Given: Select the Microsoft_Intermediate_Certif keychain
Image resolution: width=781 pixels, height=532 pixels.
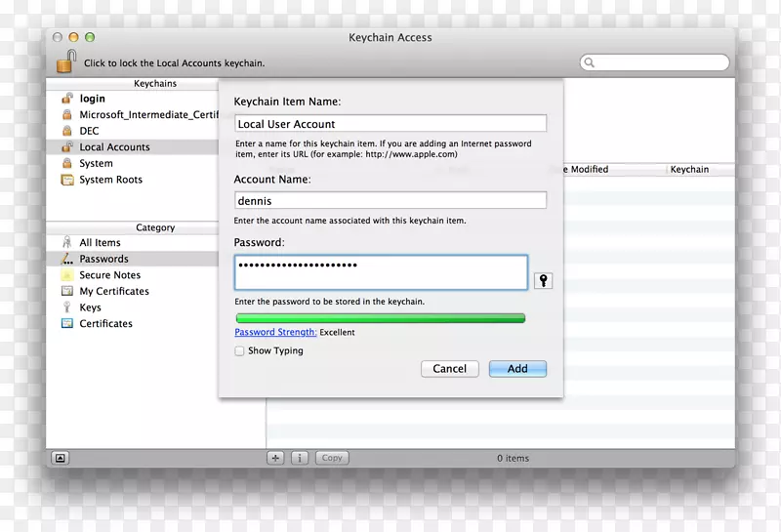Looking at the screenshot, I should pos(148,115).
